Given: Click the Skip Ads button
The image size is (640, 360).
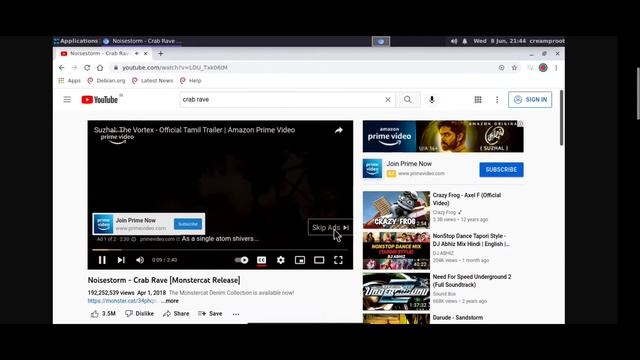Looking at the screenshot, I should [330, 227].
